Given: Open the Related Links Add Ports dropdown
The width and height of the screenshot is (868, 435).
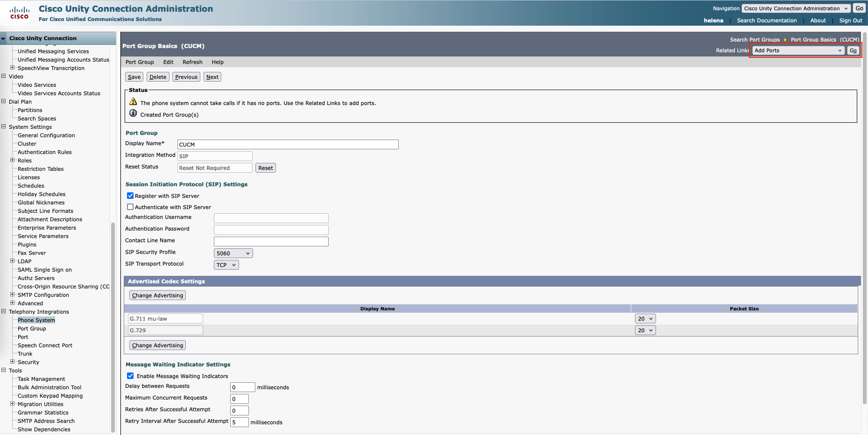Looking at the screenshot, I should pos(798,50).
